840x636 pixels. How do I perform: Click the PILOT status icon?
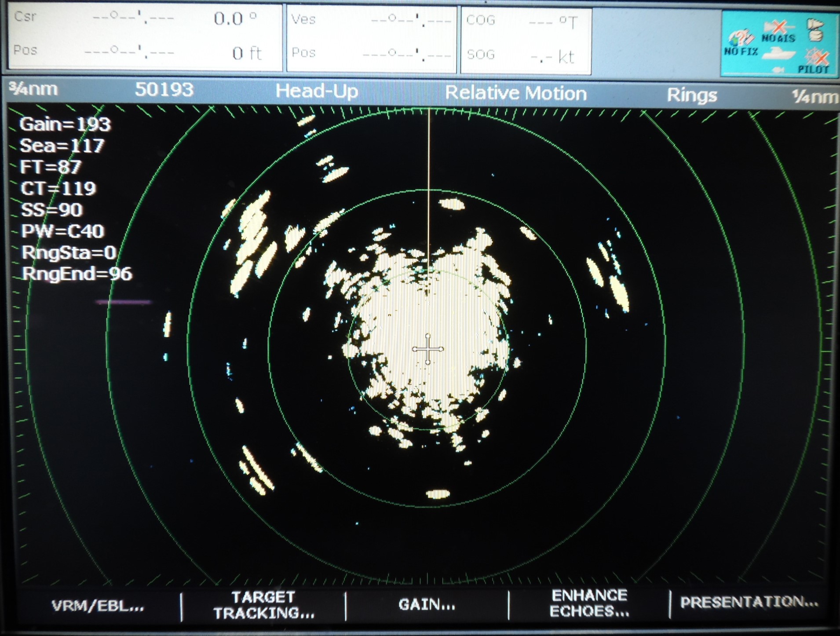[x=816, y=56]
